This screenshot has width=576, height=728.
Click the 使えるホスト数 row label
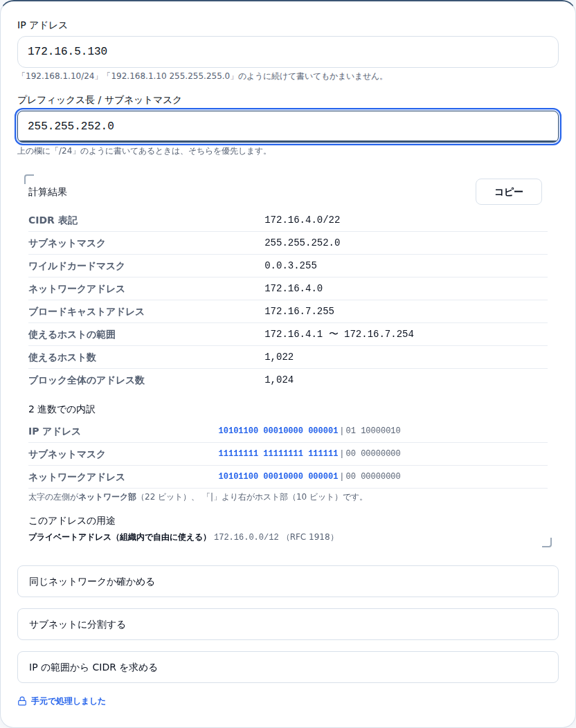(x=62, y=357)
